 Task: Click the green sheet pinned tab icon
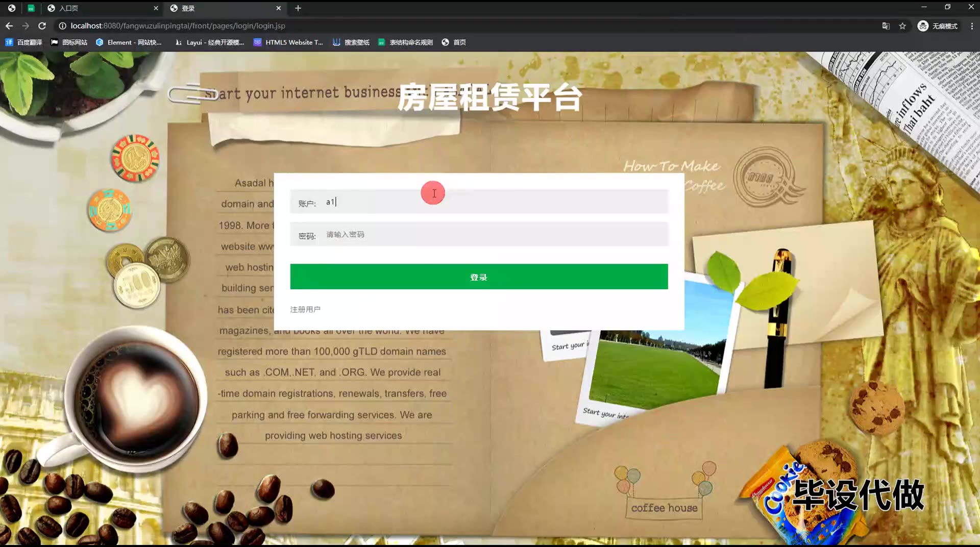tap(31, 8)
